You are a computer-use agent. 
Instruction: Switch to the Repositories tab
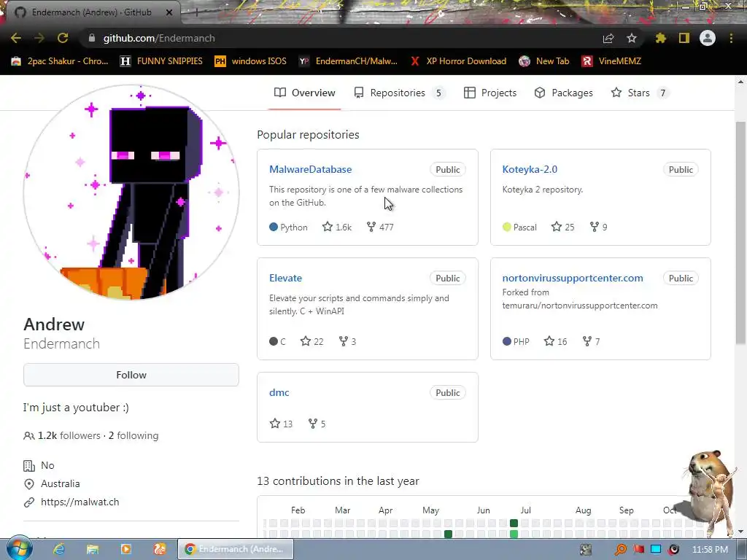point(399,93)
